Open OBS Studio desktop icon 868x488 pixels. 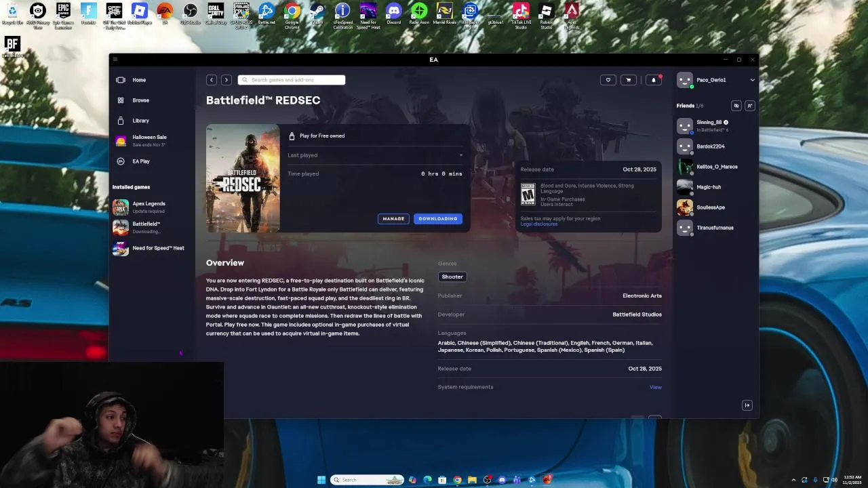click(190, 14)
